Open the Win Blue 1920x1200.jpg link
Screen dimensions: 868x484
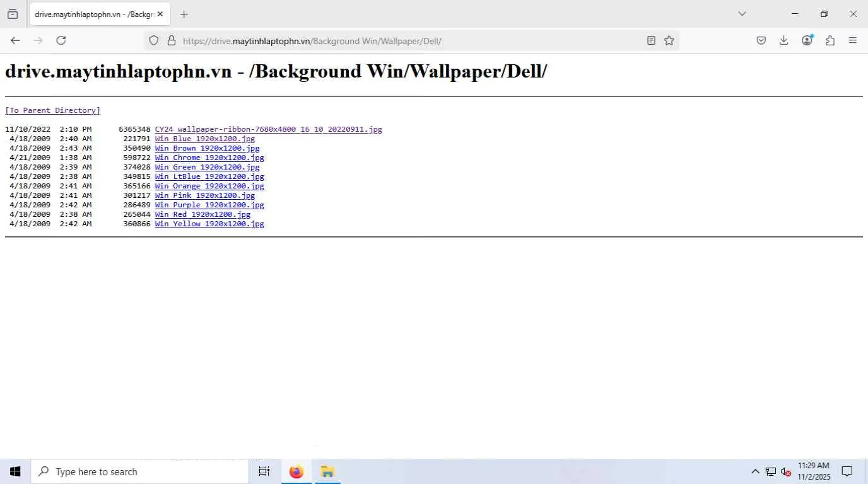coord(205,139)
